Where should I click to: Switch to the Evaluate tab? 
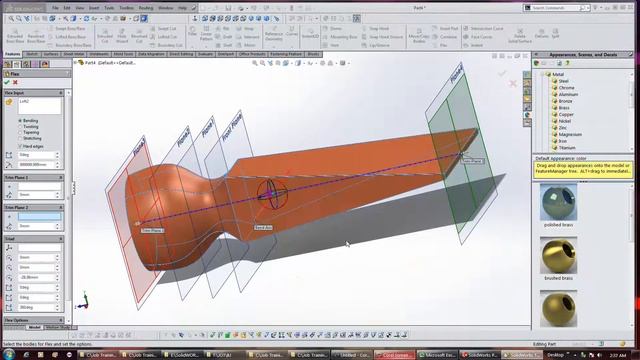pos(205,54)
